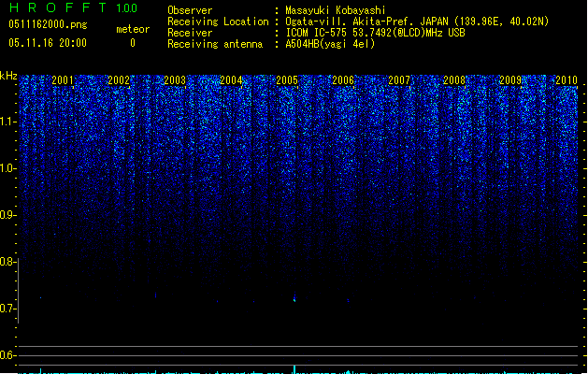
Task: Click the 2005 time marker
Action: (x=287, y=79)
